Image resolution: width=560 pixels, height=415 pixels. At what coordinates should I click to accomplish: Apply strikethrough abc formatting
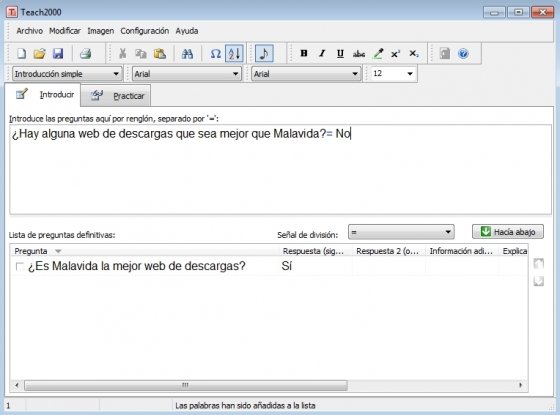(x=359, y=54)
